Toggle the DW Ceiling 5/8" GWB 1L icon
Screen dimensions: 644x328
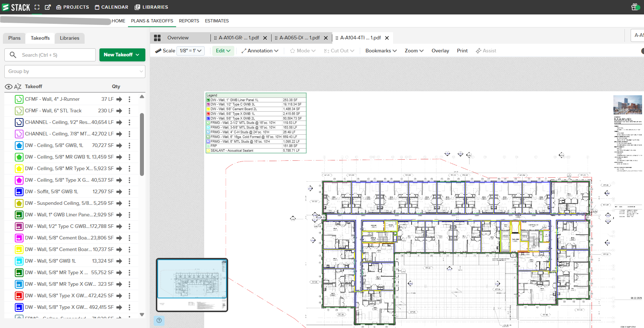point(19,146)
